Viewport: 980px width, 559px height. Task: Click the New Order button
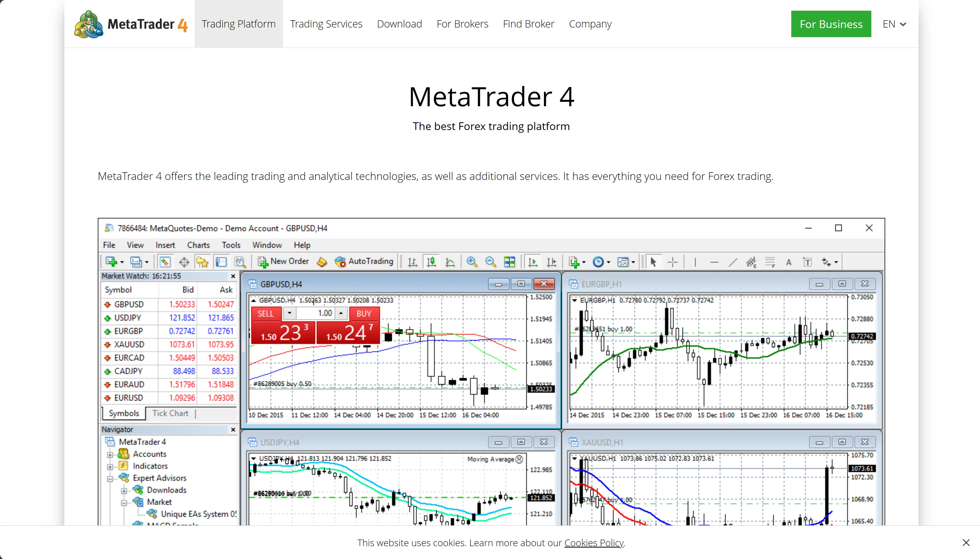[x=284, y=261]
